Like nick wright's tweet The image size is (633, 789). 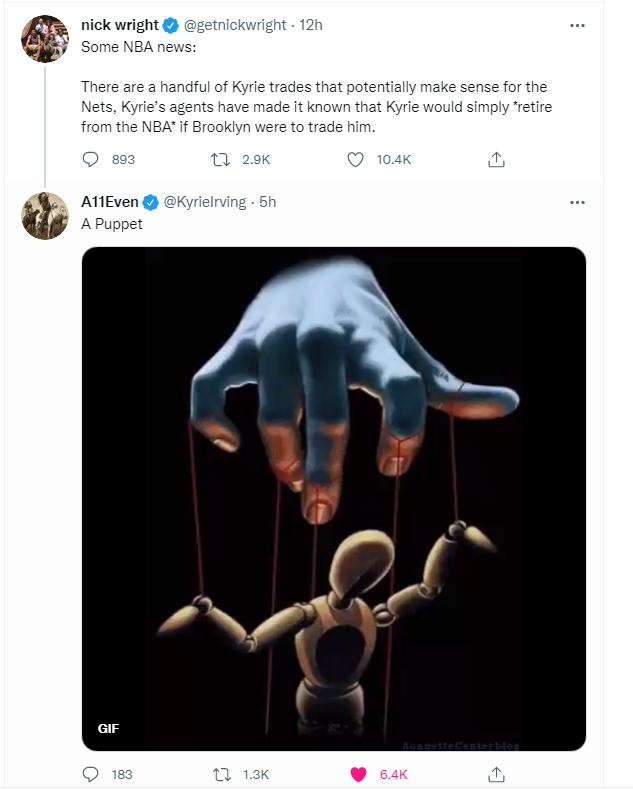pyautogui.click(x=355, y=159)
